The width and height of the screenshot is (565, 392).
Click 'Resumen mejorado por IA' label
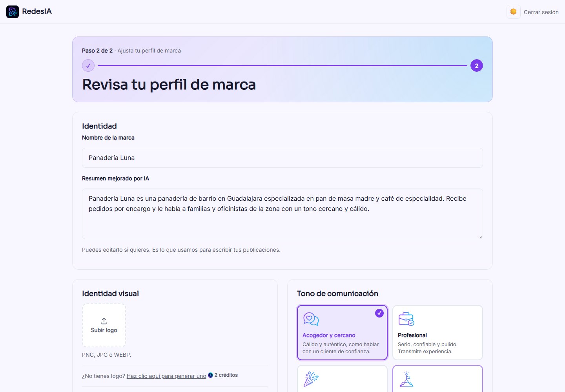coord(115,178)
